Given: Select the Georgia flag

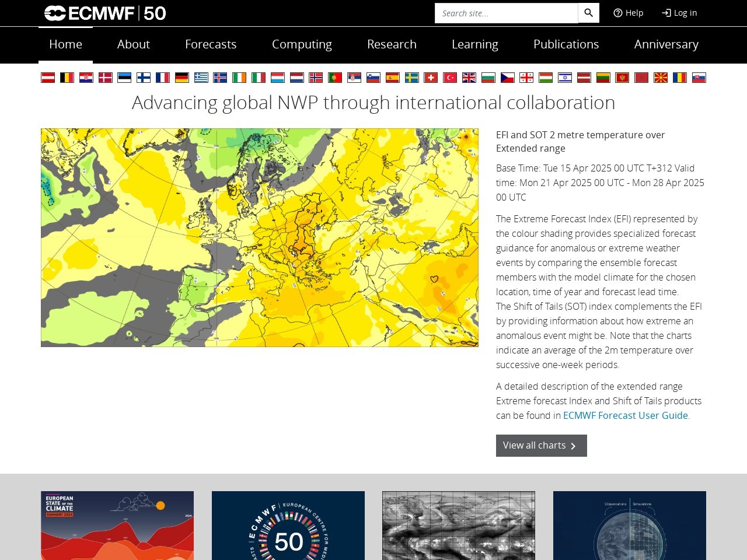Looking at the screenshot, I should (526, 78).
